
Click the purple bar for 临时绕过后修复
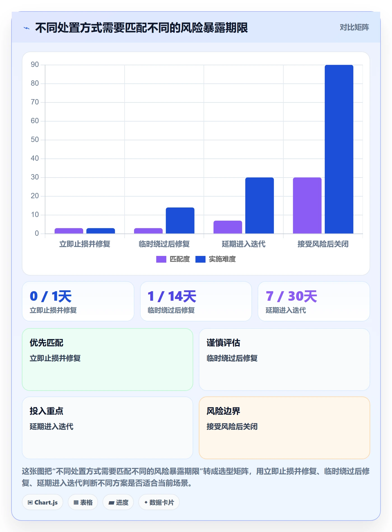coord(148,231)
